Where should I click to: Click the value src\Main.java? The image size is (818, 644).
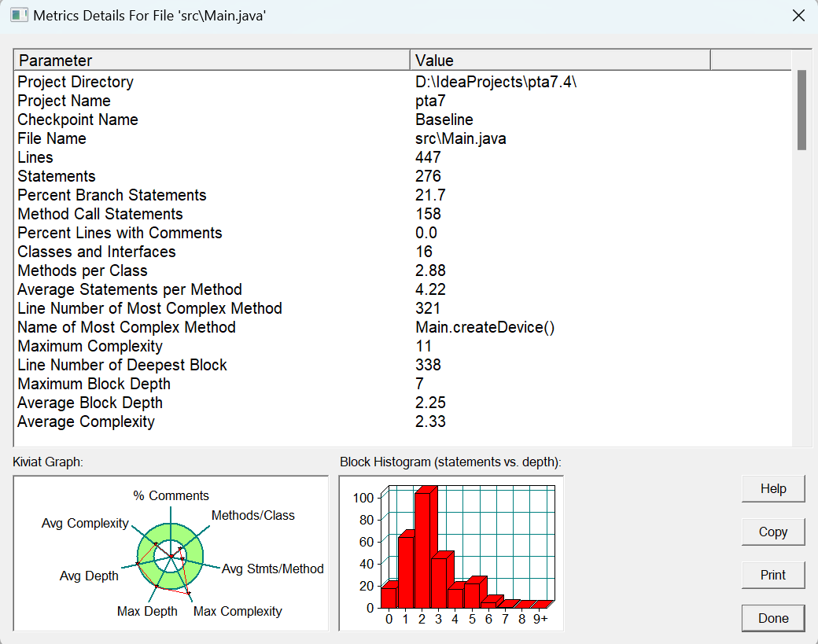[x=461, y=138]
